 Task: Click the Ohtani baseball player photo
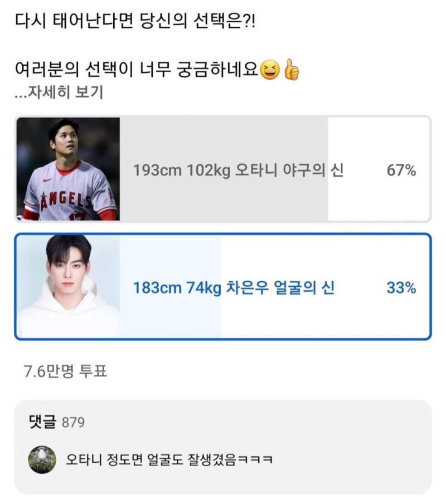(68, 169)
